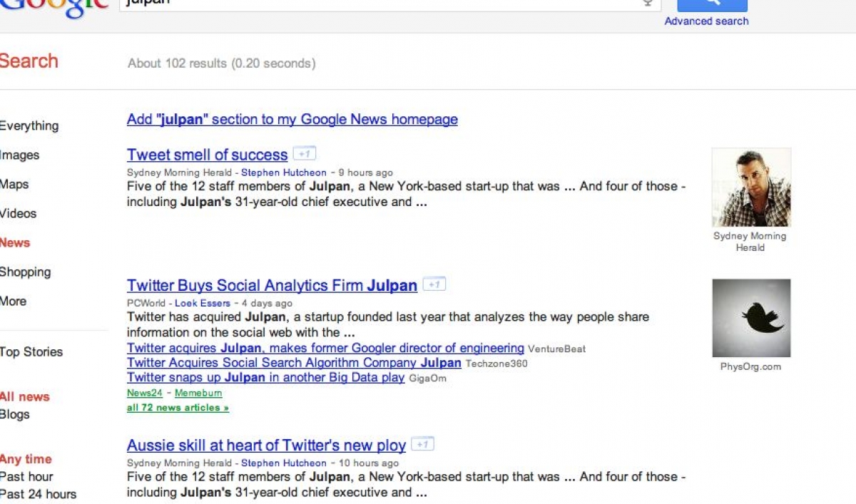Select Images in the left sidebar

point(20,155)
